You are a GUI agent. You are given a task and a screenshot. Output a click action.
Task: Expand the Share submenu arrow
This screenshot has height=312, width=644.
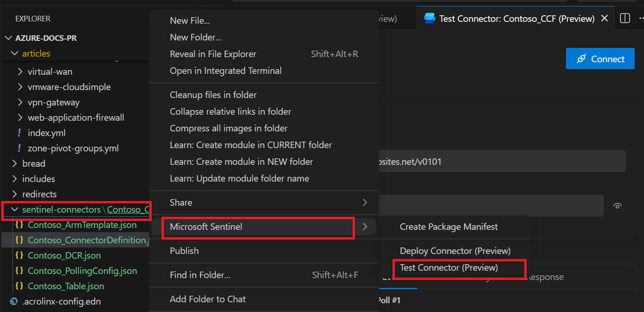coord(365,202)
